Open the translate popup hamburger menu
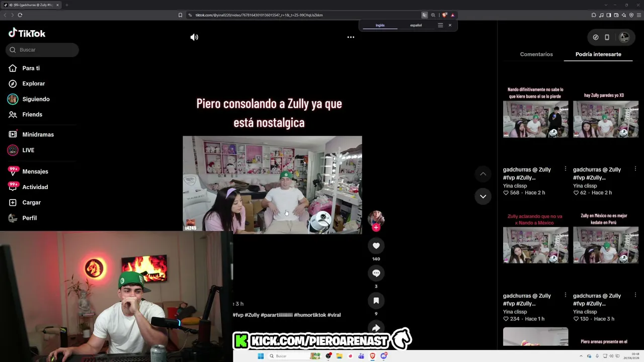Image resolution: width=644 pixels, height=362 pixels. 440,25
